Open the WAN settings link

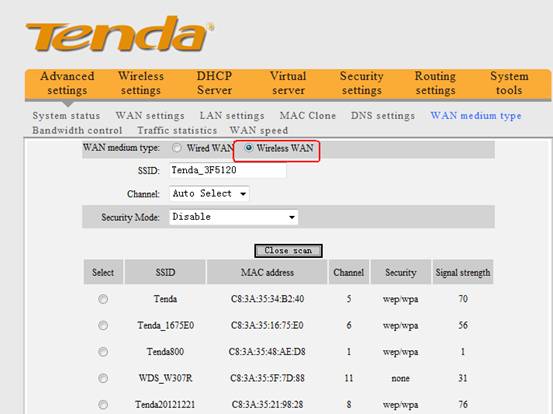coord(150,116)
